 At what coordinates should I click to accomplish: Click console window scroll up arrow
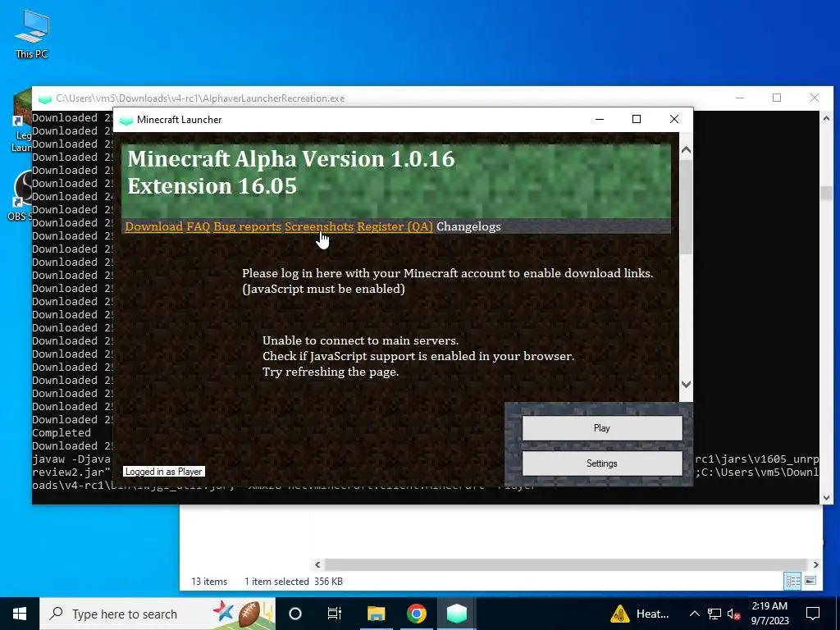[x=826, y=118]
